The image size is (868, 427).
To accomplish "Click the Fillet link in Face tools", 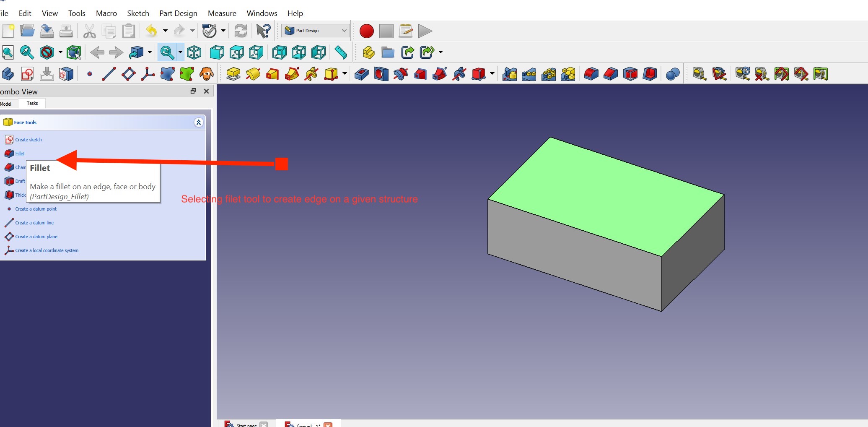I will click(20, 154).
